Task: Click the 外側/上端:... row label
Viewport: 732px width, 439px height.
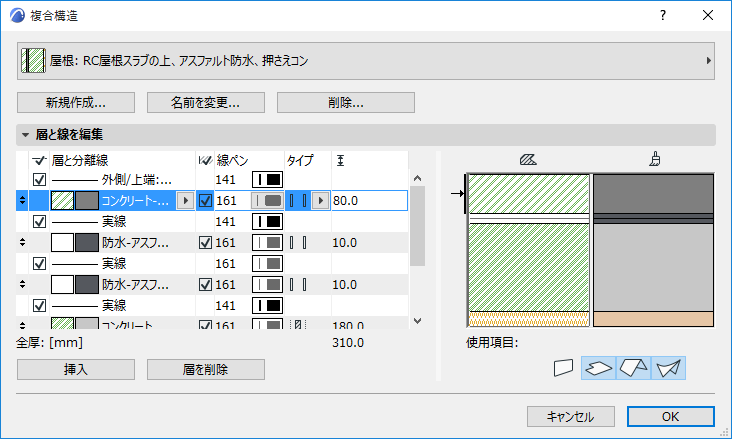Action: [x=137, y=180]
